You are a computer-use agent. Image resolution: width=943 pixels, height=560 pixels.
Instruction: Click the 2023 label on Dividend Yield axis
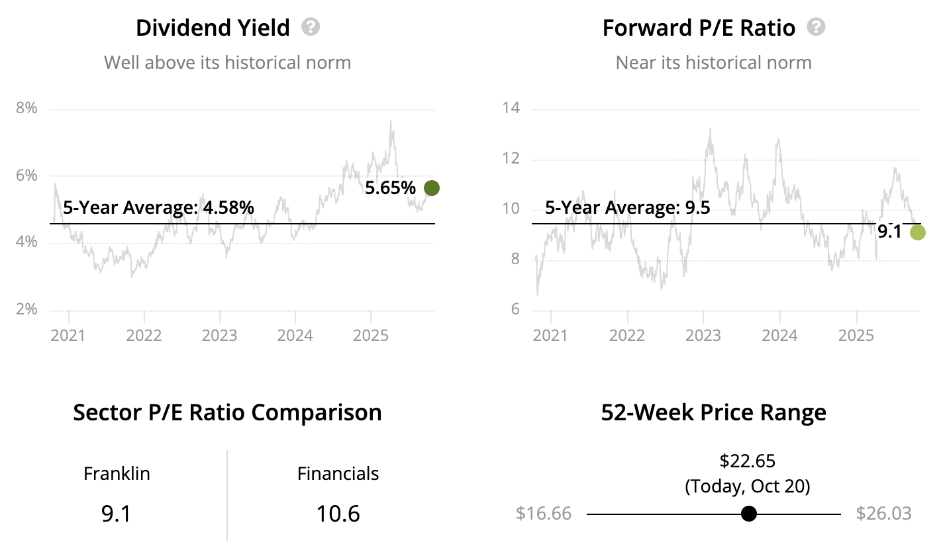tap(219, 336)
